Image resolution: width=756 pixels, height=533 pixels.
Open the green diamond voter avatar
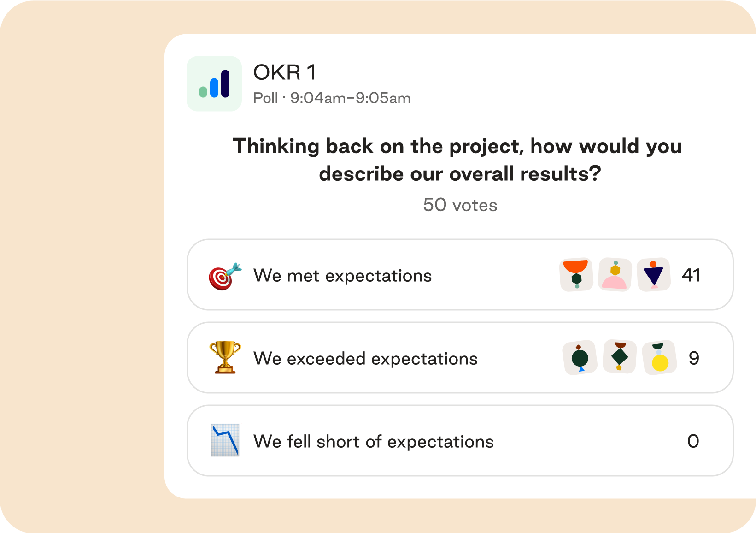coord(620,357)
